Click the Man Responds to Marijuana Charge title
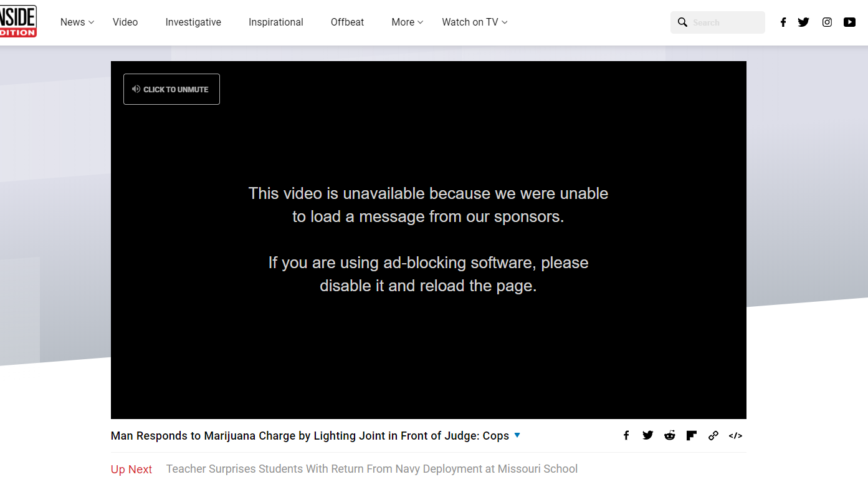Image resolution: width=868 pixels, height=497 pixels. [310, 436]
